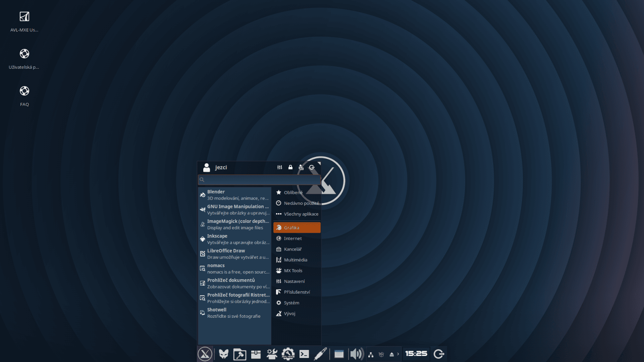Image resolution: width=644 pixels, height=362 pixels.
Task: Expand the system tray chevron arrow
Action: pyautogui.click(x=398, y=354)
